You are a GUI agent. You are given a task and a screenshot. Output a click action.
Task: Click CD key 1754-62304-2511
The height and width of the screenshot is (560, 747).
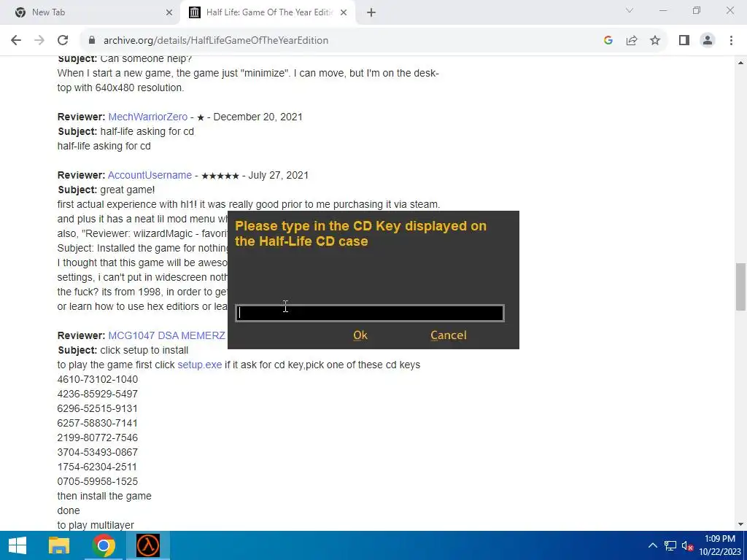(97, 467)
